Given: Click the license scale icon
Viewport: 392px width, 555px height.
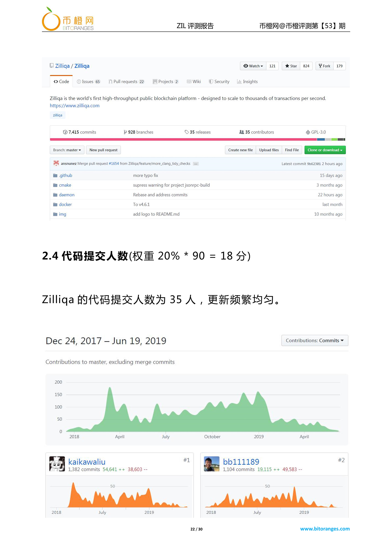Looking at the screenshot, I should (x=308, y=132).
